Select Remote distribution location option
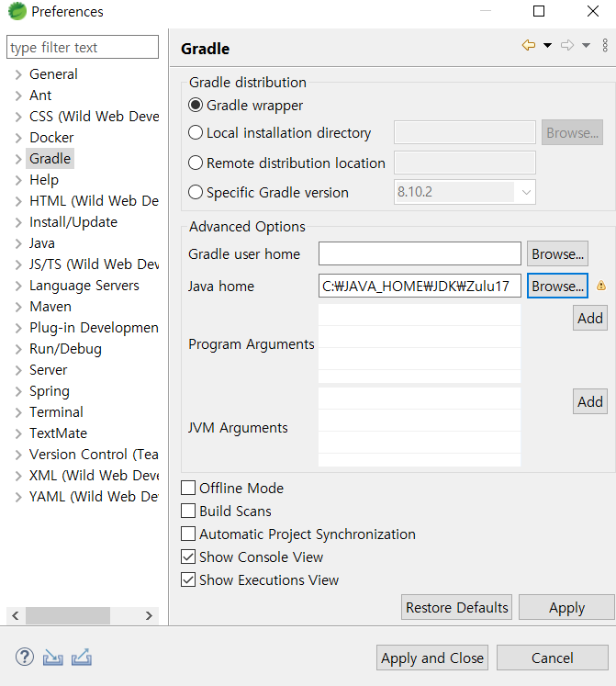Viewport: 616px width, 686px height. [196, 163]
